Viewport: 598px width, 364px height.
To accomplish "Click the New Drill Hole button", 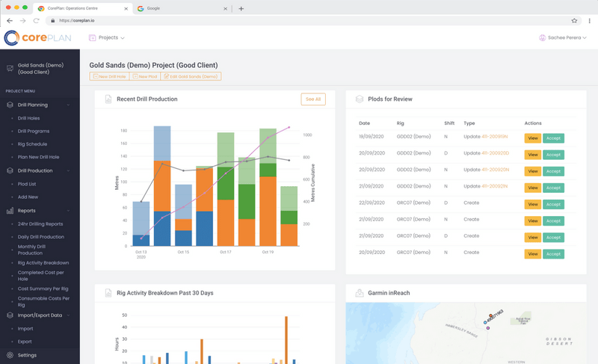I will [109, 76].
